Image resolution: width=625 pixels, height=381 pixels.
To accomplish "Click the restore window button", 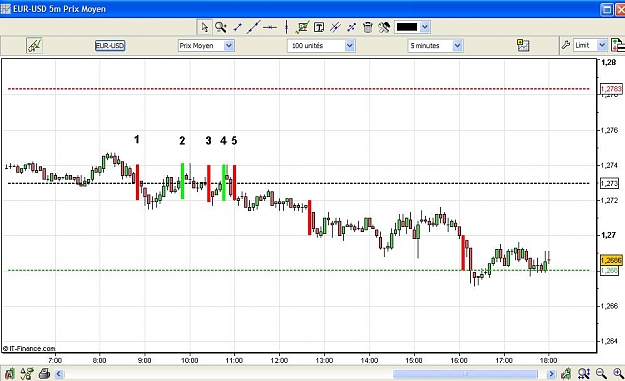I will point(607,9).
